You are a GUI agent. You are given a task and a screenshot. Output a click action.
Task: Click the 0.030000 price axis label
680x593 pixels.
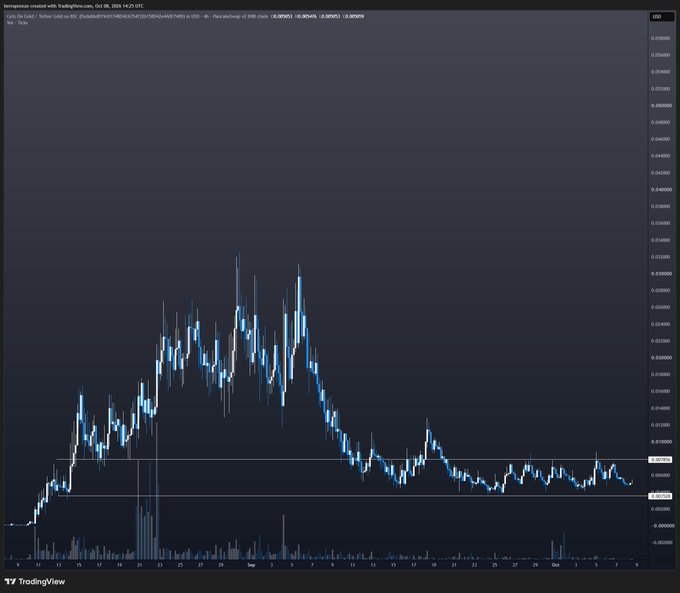(661, 274)
